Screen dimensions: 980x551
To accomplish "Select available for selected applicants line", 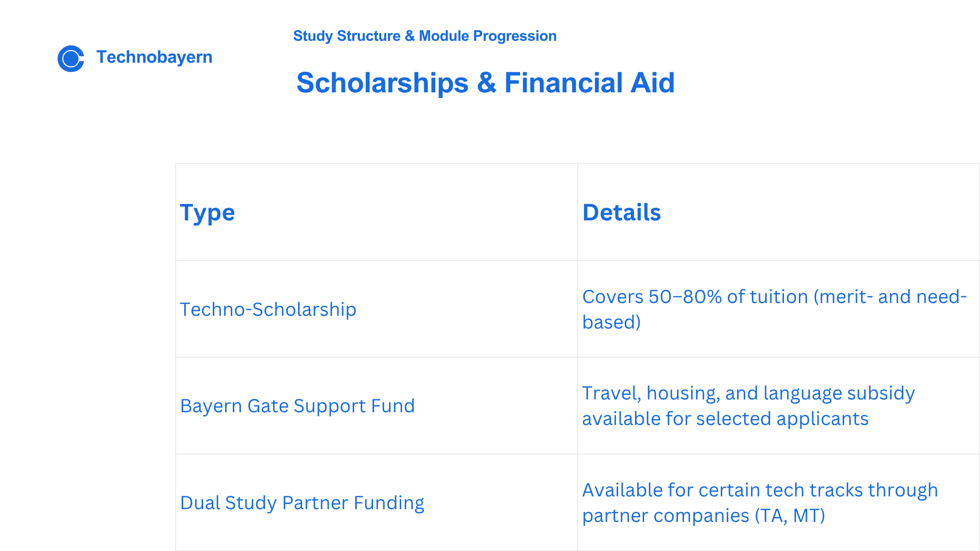I will pos(725,419).
